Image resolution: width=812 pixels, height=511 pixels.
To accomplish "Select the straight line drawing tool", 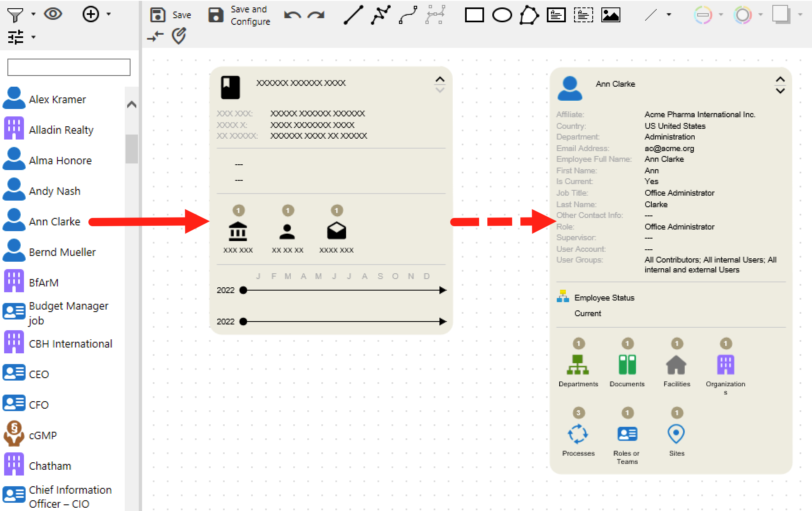I will point(354,15).
